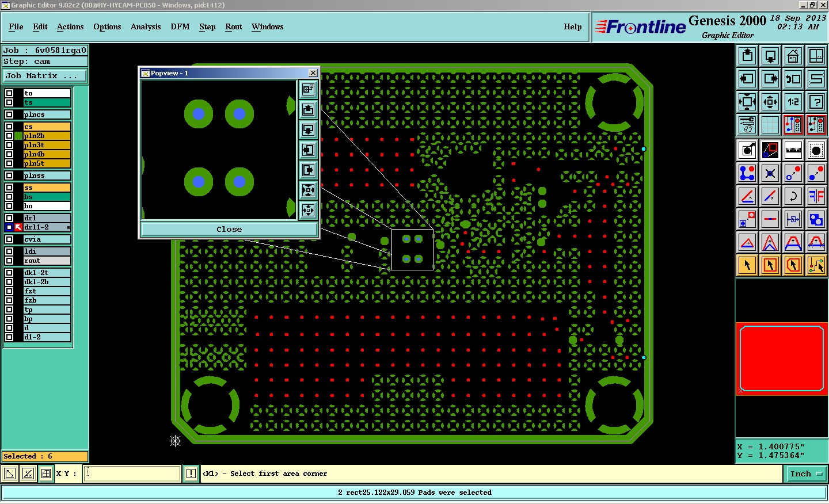Open the Inch units dropdown
The width and height of the screenshot is (829, 504).
coord(806,474)
